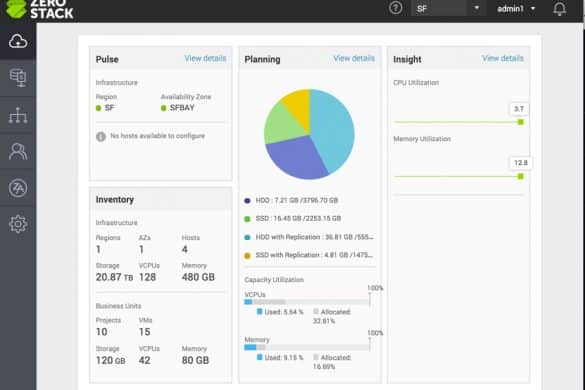Click the SFBAY availability zone text

(x=182, y=108)
